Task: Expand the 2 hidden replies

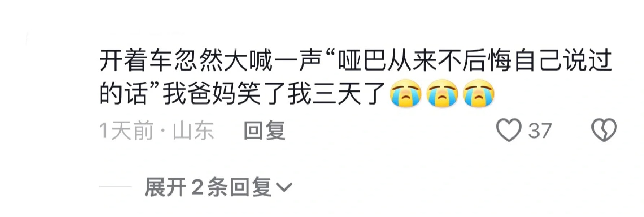Action: 218,187
